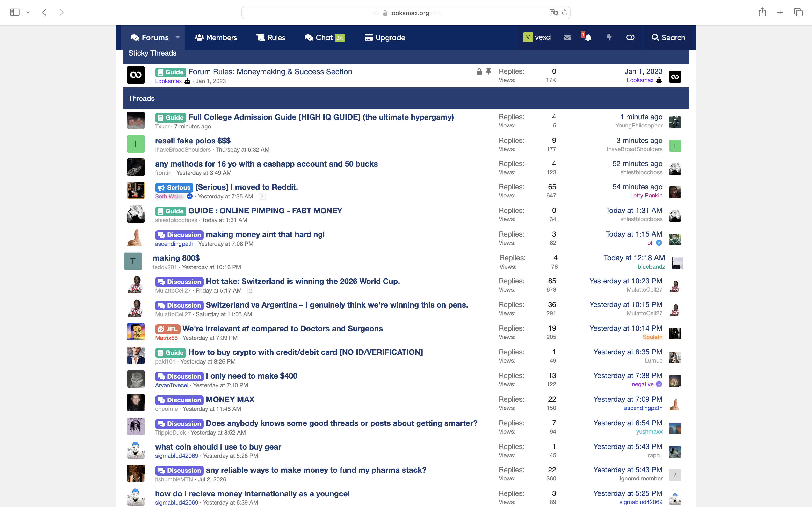Open the Chat tab
Screen dimensions: 812x507
325,38
